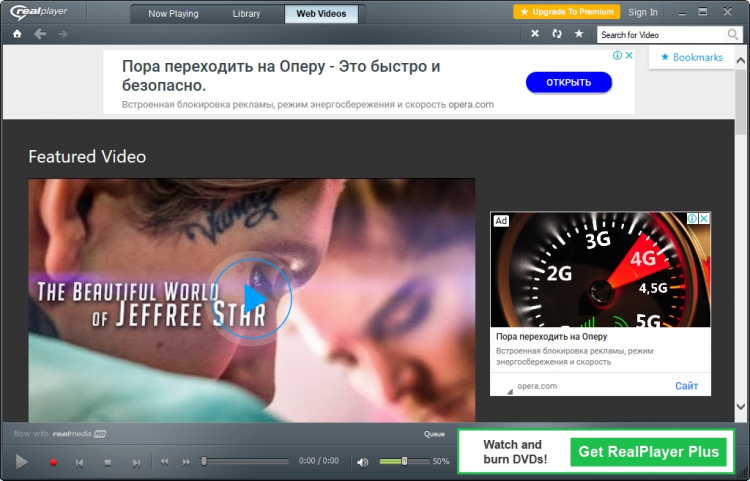Click the playback seek bar
The height and width of the screenshot is (481, 750).
click(x=248, y=461)
